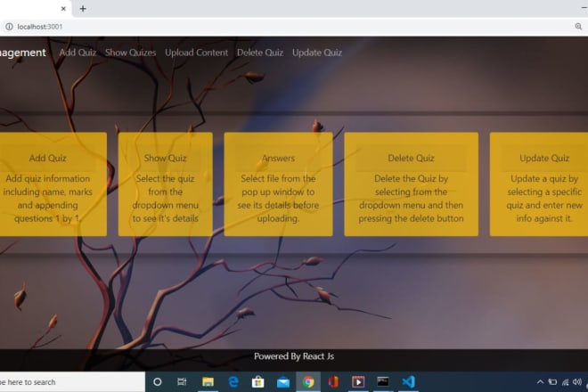Click the site brand title in navbar

[22, 53]
